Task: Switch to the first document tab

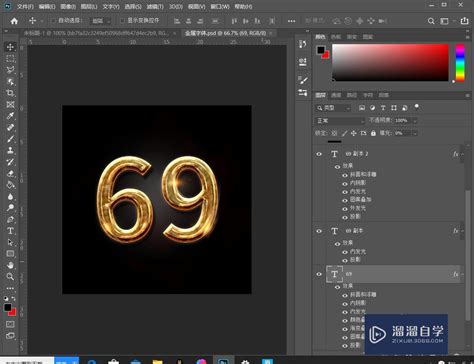Action: tap(97, 33)
